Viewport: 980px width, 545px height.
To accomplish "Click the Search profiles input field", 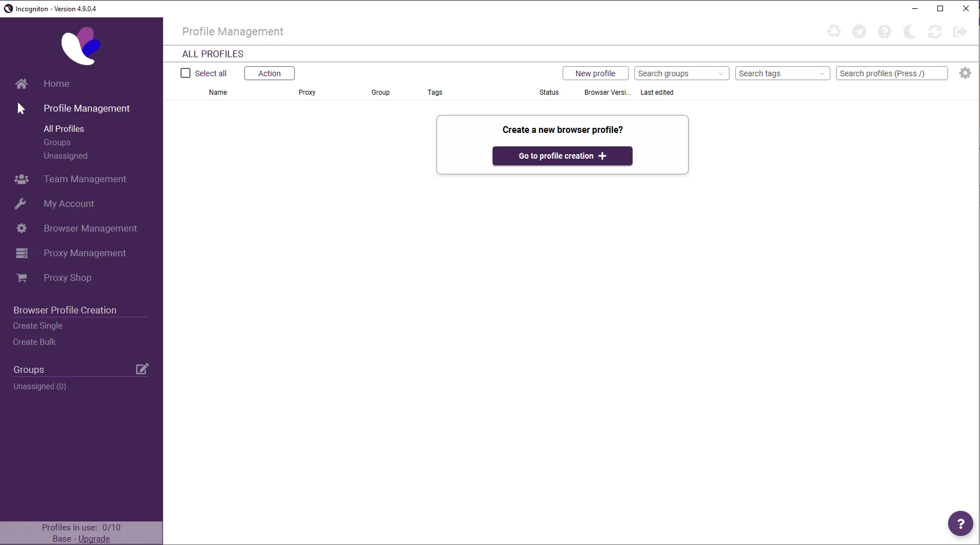I will [891, 73].
